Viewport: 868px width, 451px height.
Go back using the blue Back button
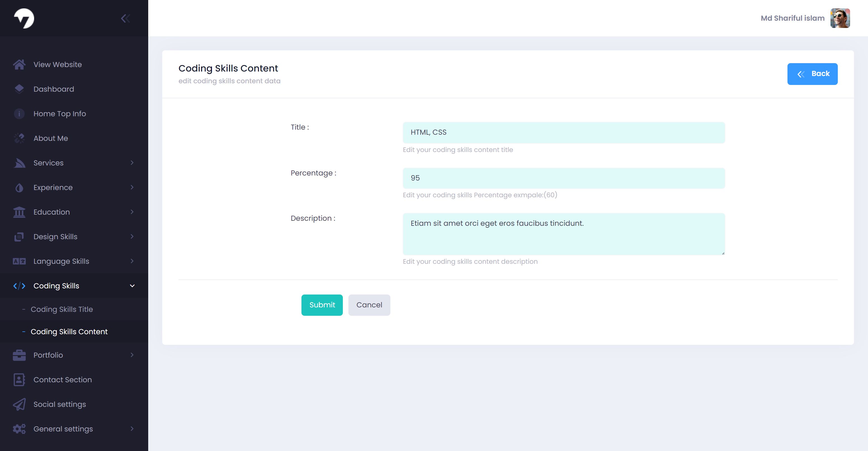pyautogui.click(x=812, y=74)
